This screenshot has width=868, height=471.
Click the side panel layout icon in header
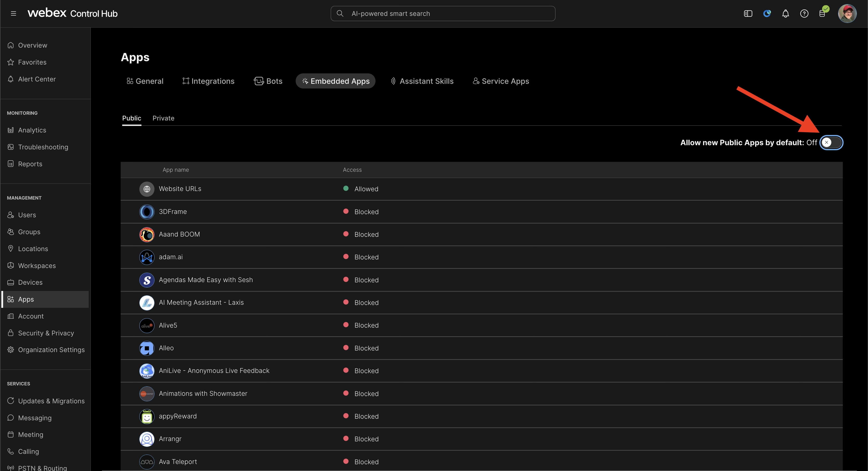pyautogui.click(x=748, y=14)
